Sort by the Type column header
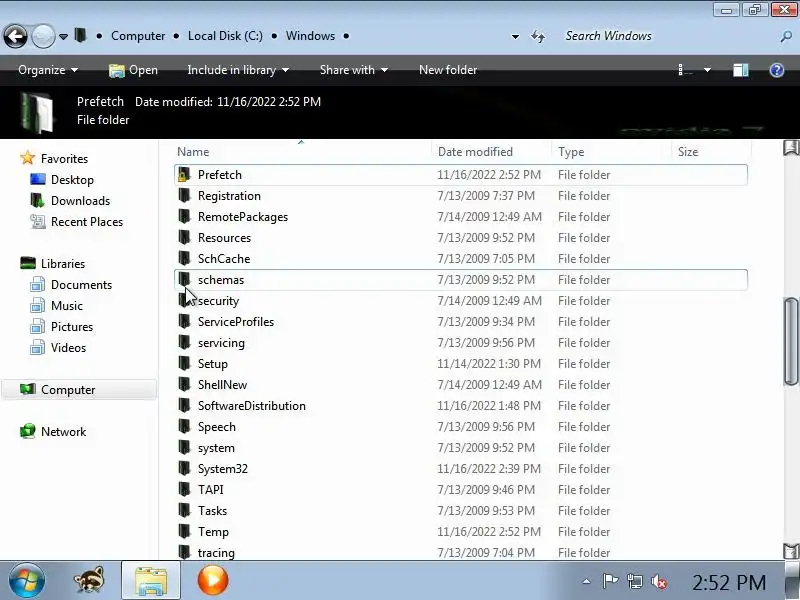This screenshot has width=800, height=600. 571,152
